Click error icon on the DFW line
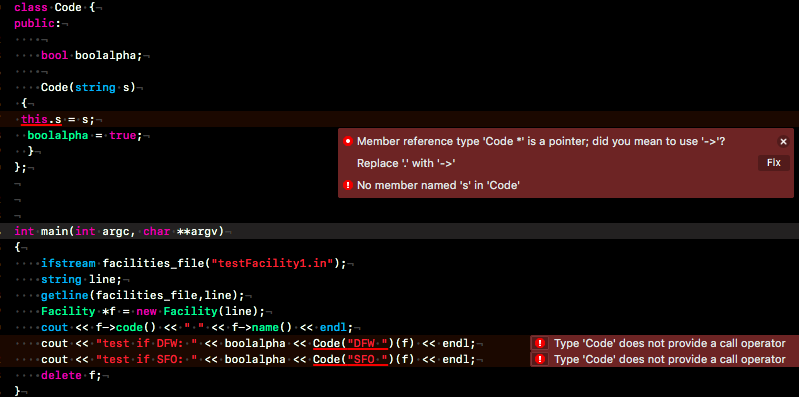 pyautogui.click(x=541, y=343)
